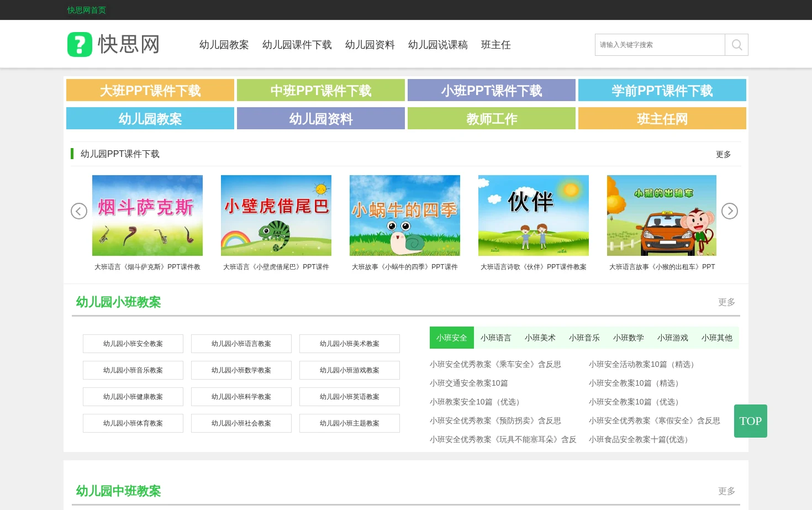Click 幼儿园小班美术教案 button
This screenshot has height=510, width=812.
tap(350, 344)
